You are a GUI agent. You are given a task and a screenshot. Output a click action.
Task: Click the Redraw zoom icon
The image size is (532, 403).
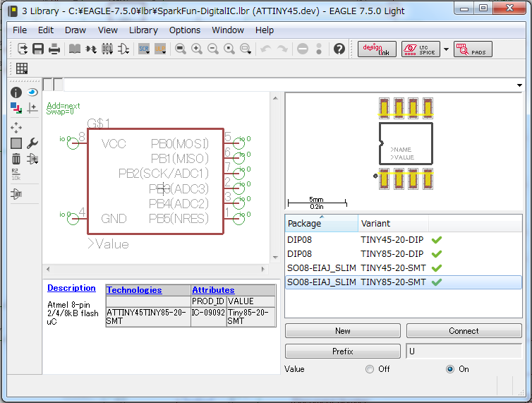point(229,49)
